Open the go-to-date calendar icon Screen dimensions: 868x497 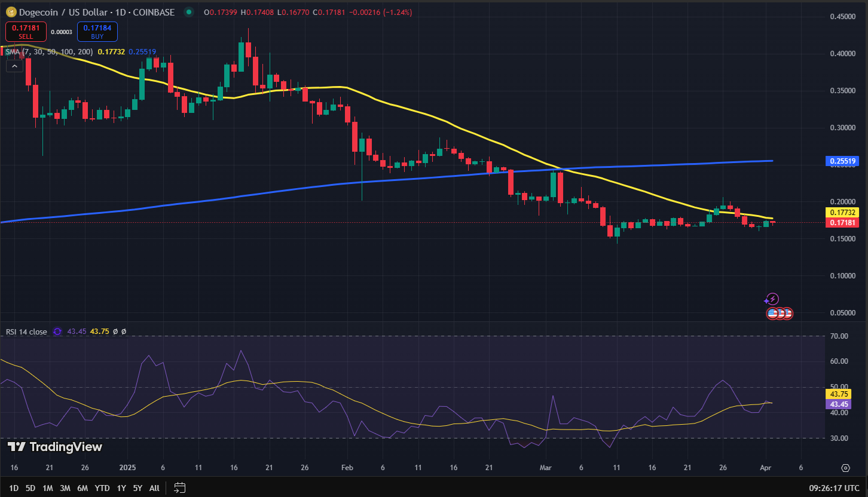click(179, 488)
